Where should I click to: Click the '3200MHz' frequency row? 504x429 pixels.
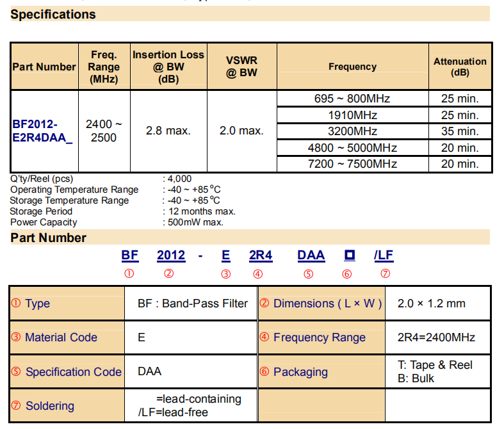click(352, 131)
